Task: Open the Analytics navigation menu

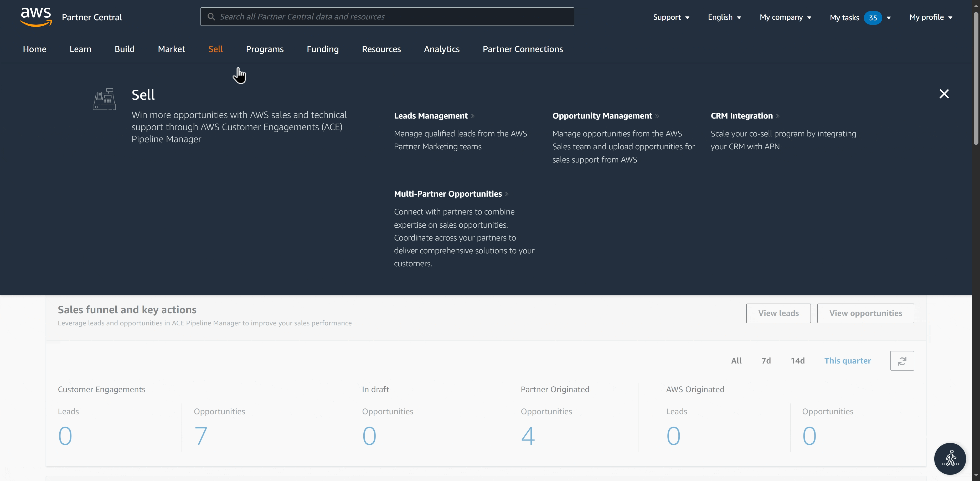Action: pyautogui.click(x=441, y=49)
